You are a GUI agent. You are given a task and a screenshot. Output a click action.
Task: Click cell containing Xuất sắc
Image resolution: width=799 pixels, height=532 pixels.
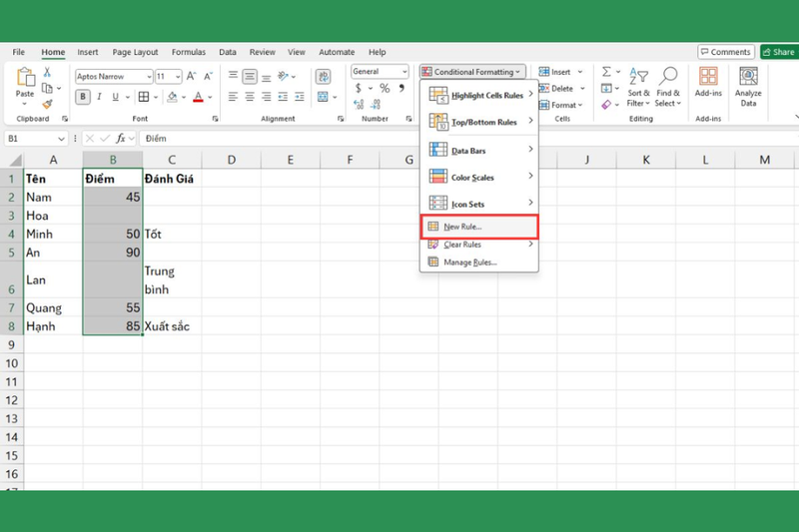coord(172,326)
